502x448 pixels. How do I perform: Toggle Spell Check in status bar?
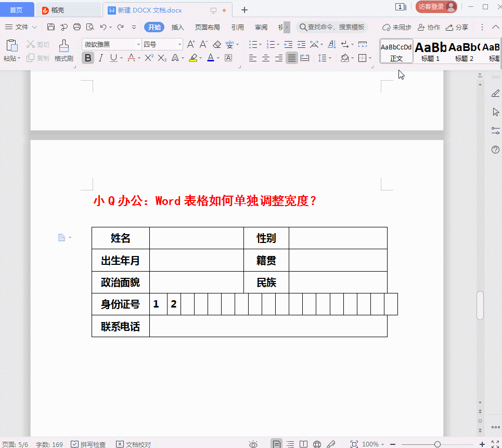[x=88, y=444]
